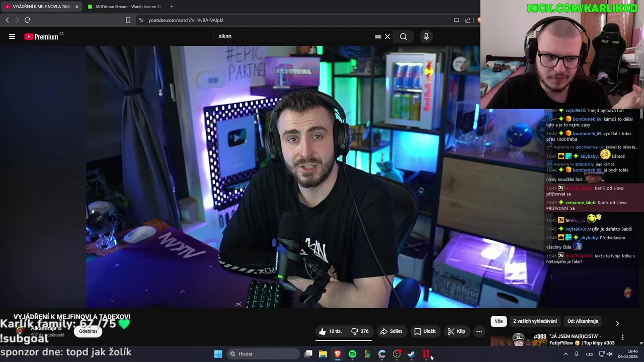Image resolution: width=644 pixels, height=362 pixels.
Task: Switch to the MGFitman Stream Kick tab
Action: coord(124,7)
